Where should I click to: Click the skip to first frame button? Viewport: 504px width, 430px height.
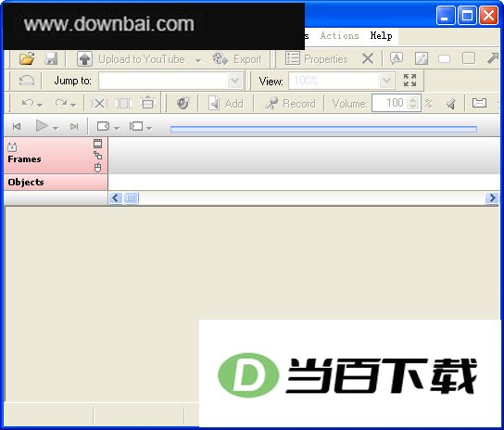(x=17, y=126)
